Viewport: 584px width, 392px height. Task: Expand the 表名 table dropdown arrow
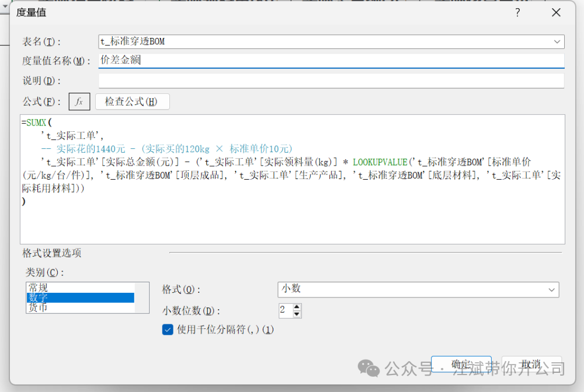pos(557,41)
